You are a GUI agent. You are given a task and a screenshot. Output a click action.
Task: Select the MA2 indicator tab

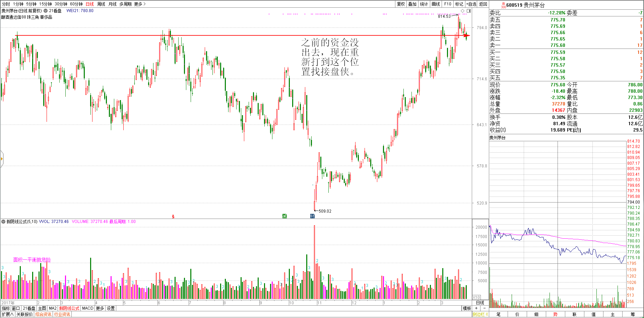(53, 308)
